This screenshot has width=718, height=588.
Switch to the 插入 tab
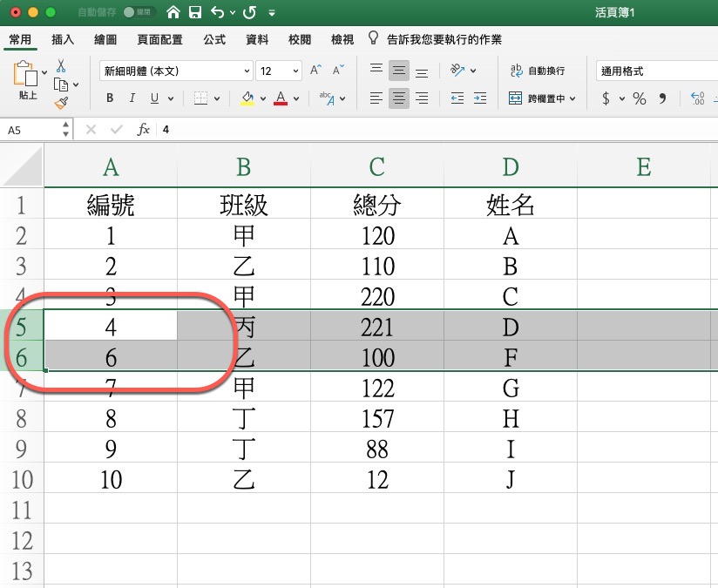[x=63, y=40]
